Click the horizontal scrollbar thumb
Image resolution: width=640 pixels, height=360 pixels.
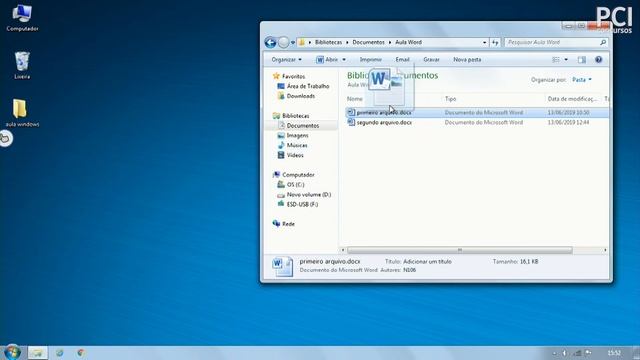tap(460, 250)
